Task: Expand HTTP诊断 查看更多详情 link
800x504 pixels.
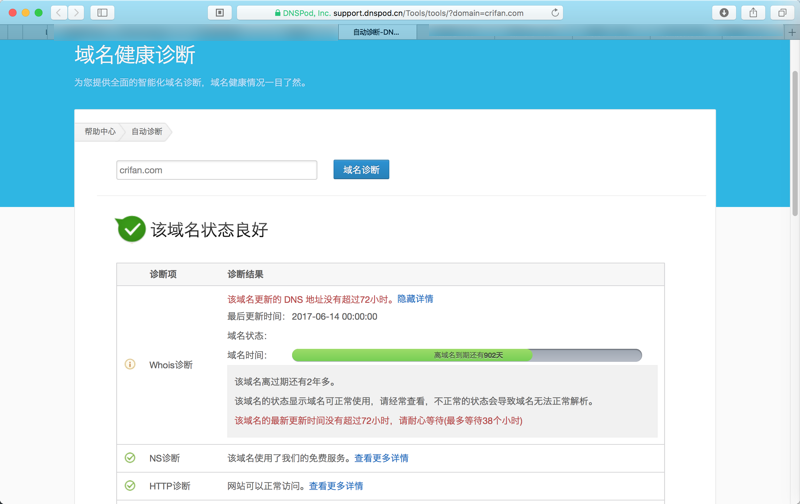Action: 336,486
